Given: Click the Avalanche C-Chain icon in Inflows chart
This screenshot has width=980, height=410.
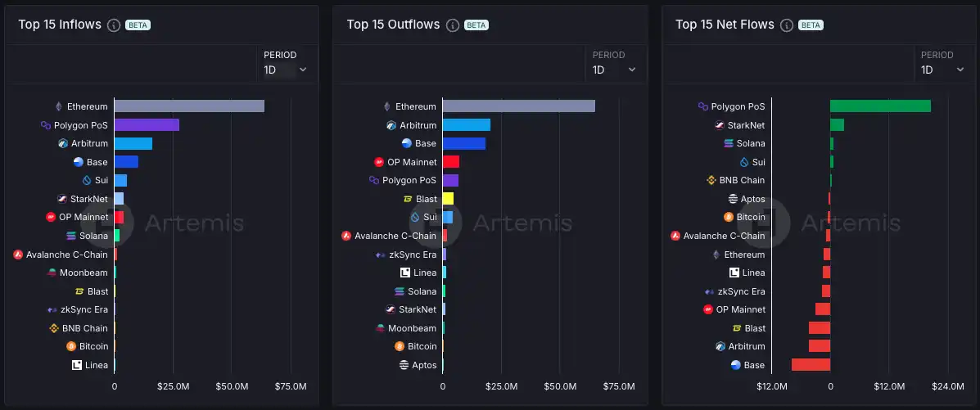Looking at the screenshot, I should pyautogui.click(x=18, y=255).
